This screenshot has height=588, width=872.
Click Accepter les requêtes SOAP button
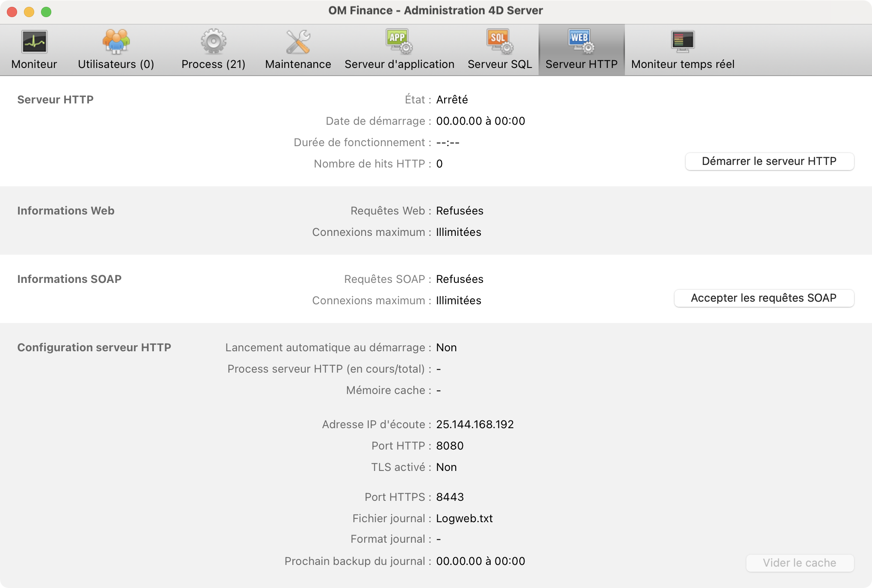764,298
